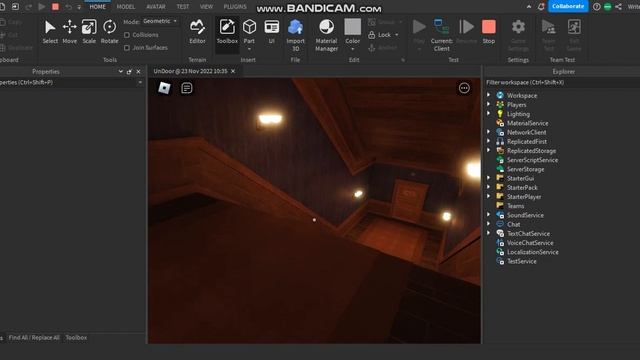Open the chat icon in viewport
The height and width of the screenshot is (360, 640).
187,88
